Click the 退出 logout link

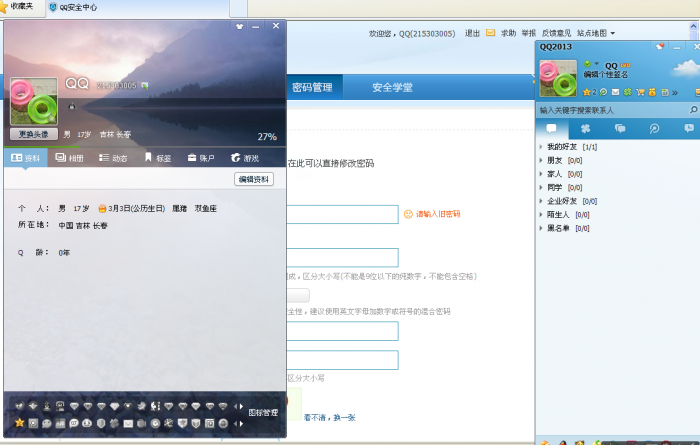point(472,33)
